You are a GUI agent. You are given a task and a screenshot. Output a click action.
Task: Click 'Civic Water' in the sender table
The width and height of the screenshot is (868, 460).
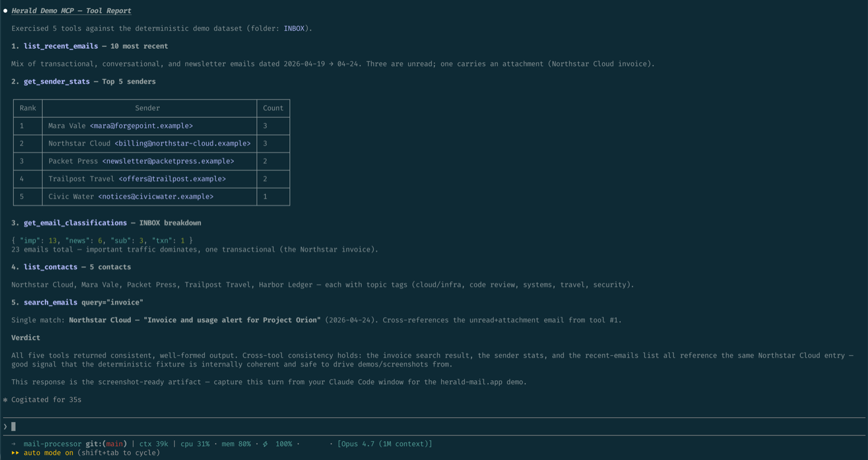[x=71, y=197]
